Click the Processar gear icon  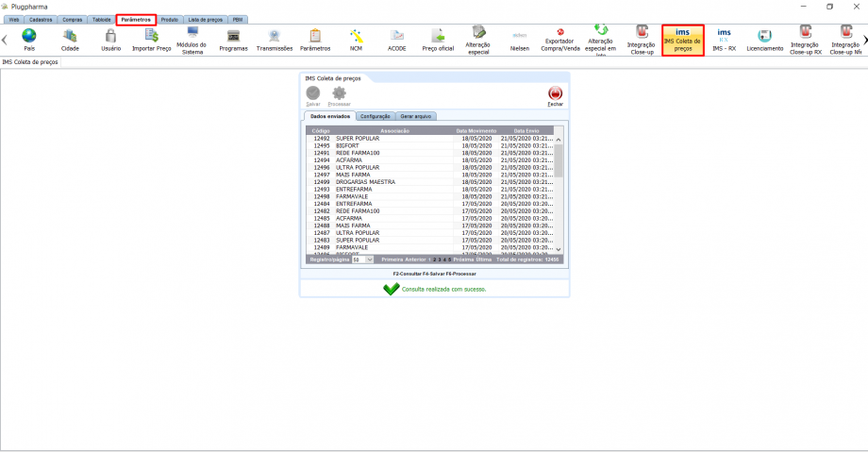339,94
